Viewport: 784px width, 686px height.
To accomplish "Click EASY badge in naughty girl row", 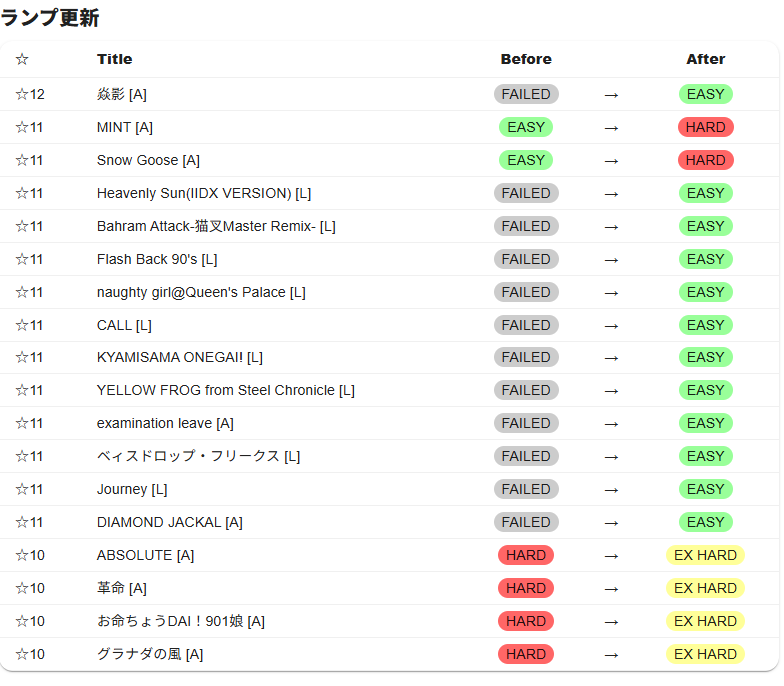I will click(x=705, y=292).
